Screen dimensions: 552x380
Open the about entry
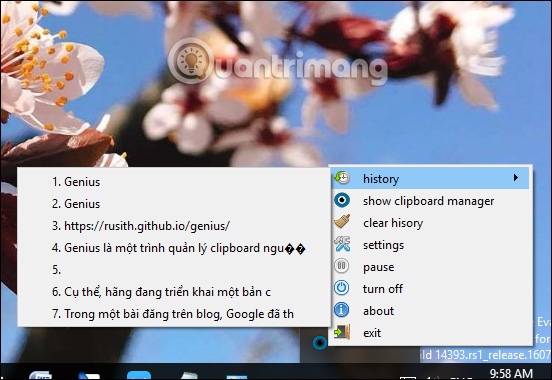pyautogui.click(x=431, y=311)
